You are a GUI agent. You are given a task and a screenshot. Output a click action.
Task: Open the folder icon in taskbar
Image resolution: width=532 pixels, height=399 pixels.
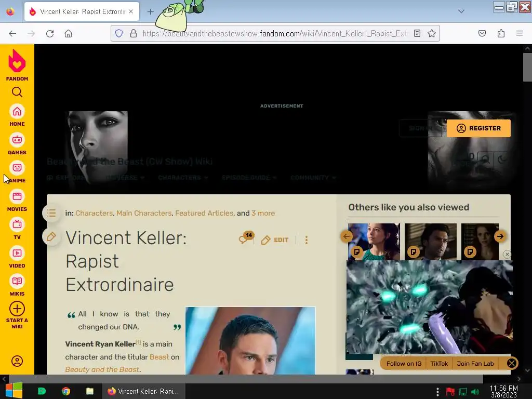[89, 391]
